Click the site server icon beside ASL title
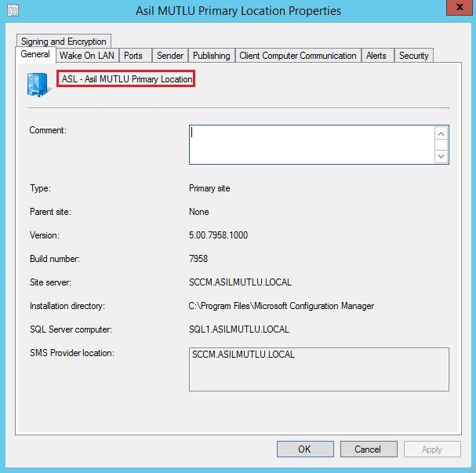The image size is (476, 473). (38, 85)
